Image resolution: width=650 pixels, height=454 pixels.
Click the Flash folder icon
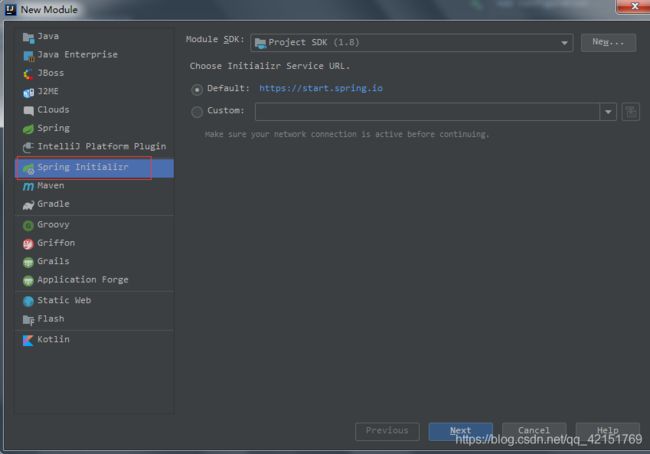[28, 320]
